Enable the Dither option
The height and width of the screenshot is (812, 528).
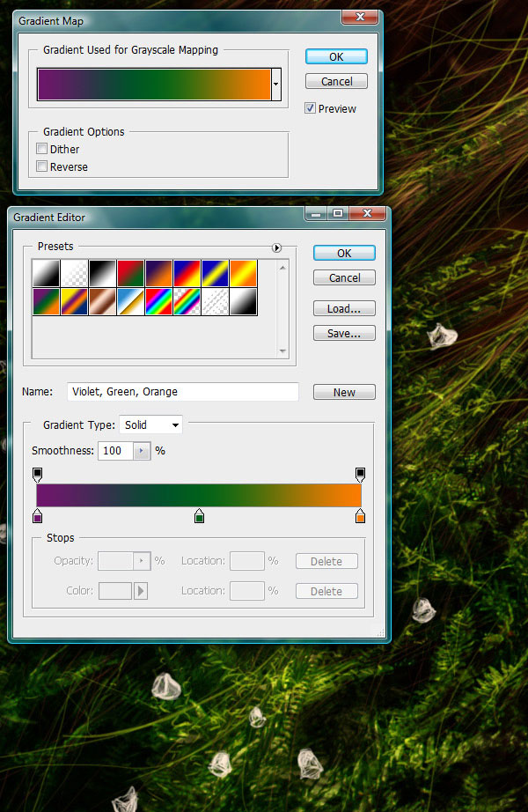tap(42, 149)
